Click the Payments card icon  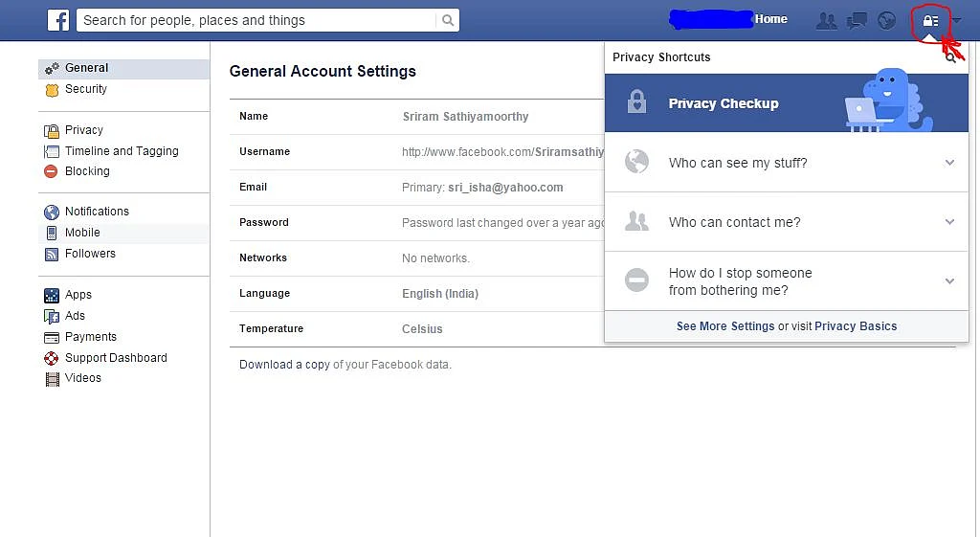tap(52, 338)
